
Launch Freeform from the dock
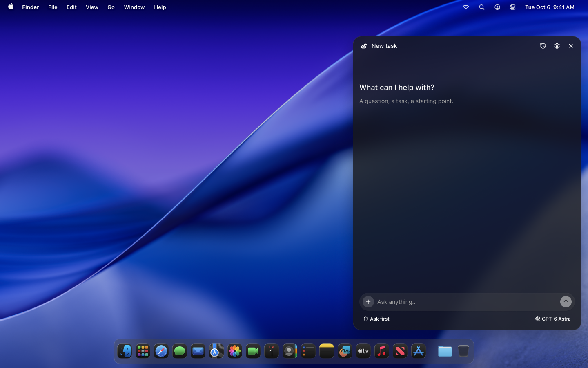click(x=345, y=351)
